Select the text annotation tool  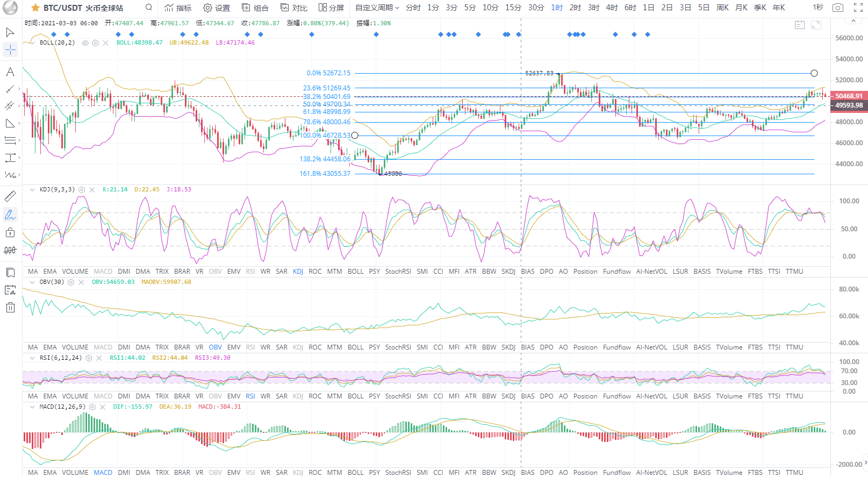pyautogui.click(x=10, y=72)
